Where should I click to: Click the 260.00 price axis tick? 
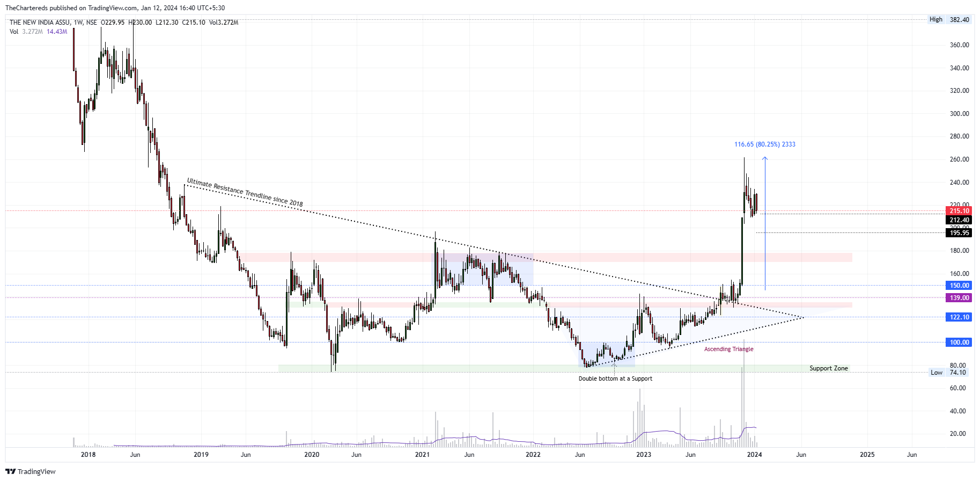[x=960, y=159]
